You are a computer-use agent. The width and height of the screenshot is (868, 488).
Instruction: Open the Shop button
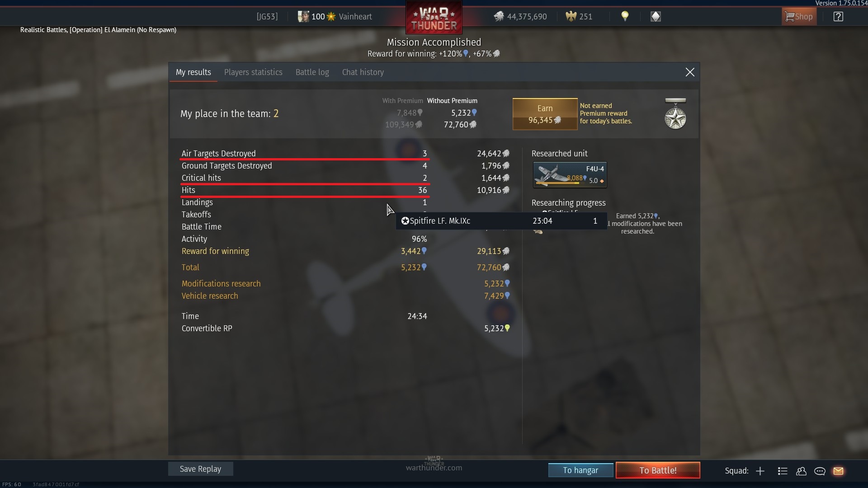(x=799, y=17)
